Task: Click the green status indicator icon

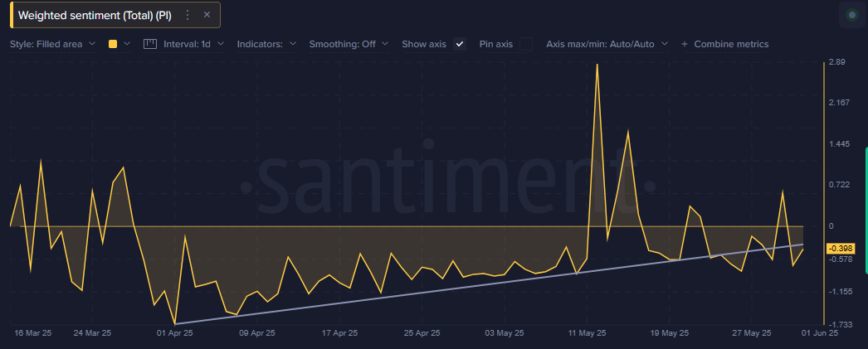Action: pos(851,14)
